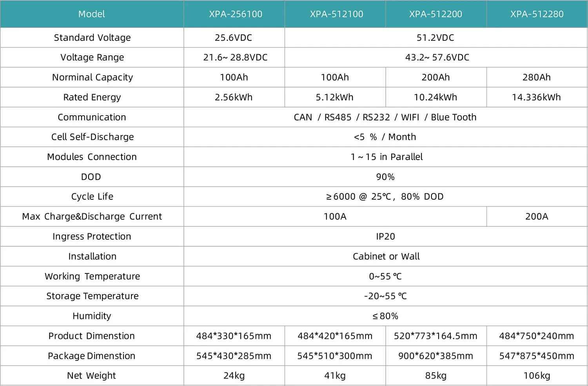
Task: Select the Cabinet or Wall installation cell
Action: pos(386,257)
